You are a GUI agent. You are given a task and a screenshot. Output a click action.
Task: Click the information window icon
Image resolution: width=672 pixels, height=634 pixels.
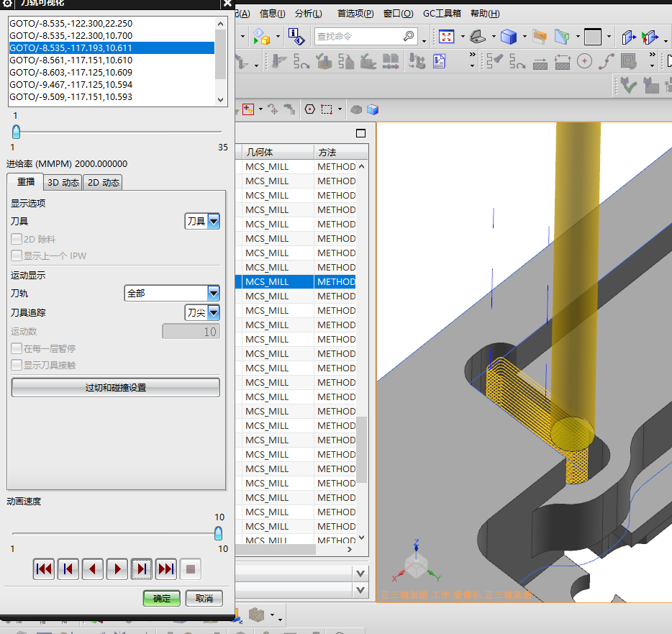295,36
